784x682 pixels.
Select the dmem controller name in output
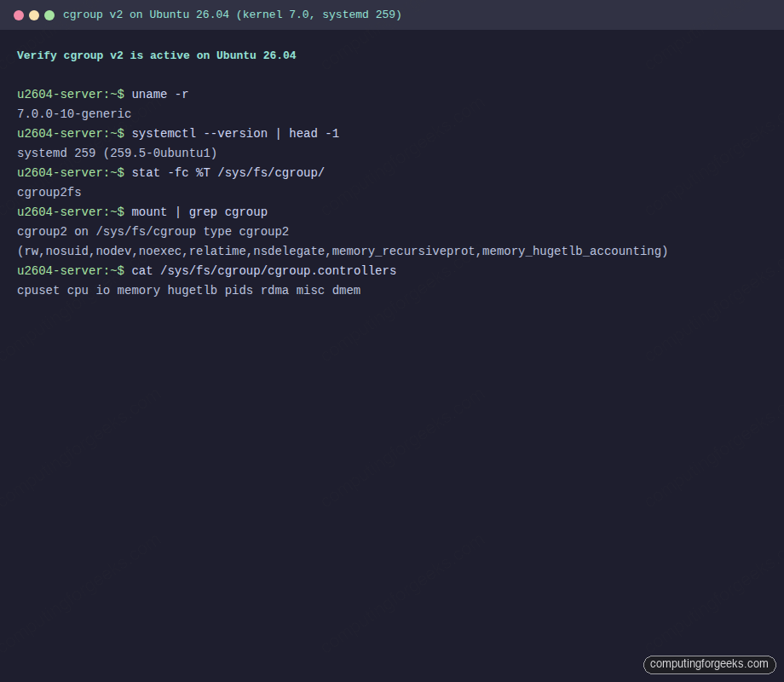345,290
